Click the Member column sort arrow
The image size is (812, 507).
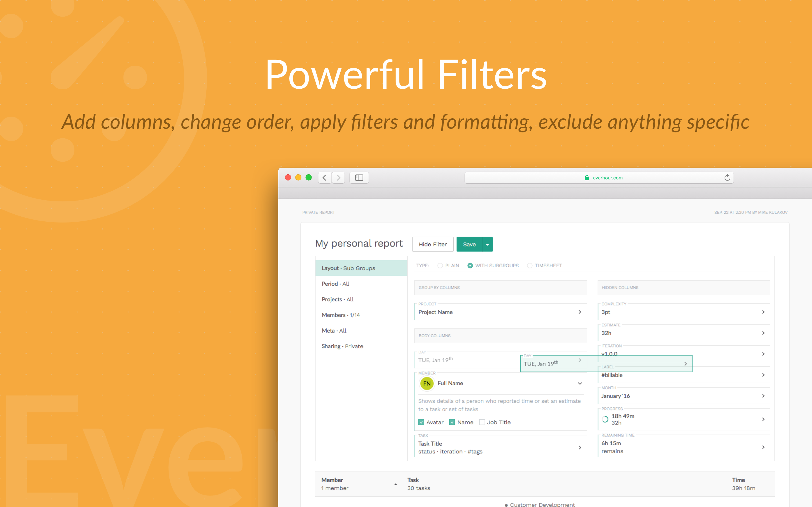click(x=396, y=484)
